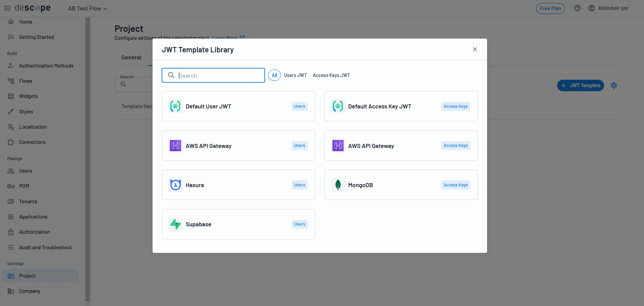Switch to the General tab
The height and width of the screenshot is (306, 644).
[x=131, y=57]
